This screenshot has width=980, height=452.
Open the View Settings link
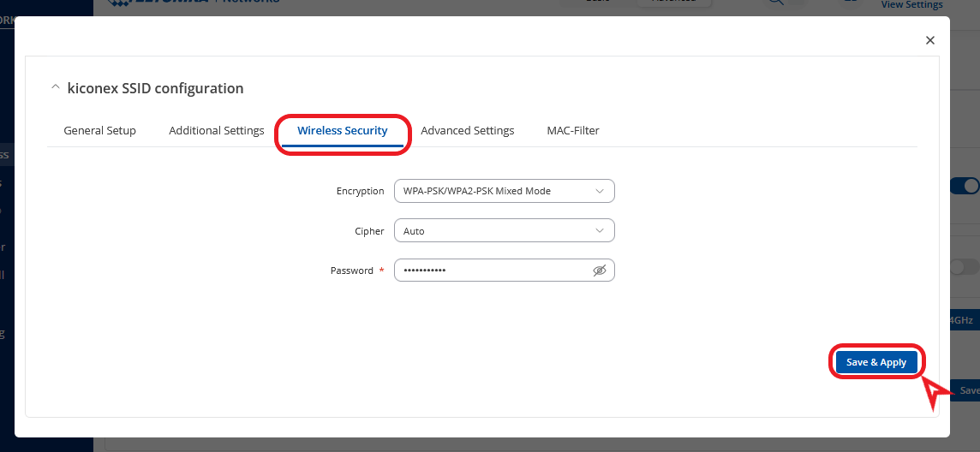click(911, 5)
